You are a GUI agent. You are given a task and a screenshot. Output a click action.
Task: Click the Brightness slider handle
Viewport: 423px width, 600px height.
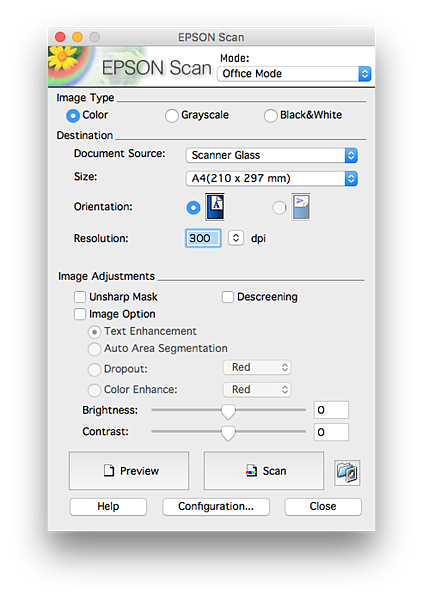[x=228, y=412]
